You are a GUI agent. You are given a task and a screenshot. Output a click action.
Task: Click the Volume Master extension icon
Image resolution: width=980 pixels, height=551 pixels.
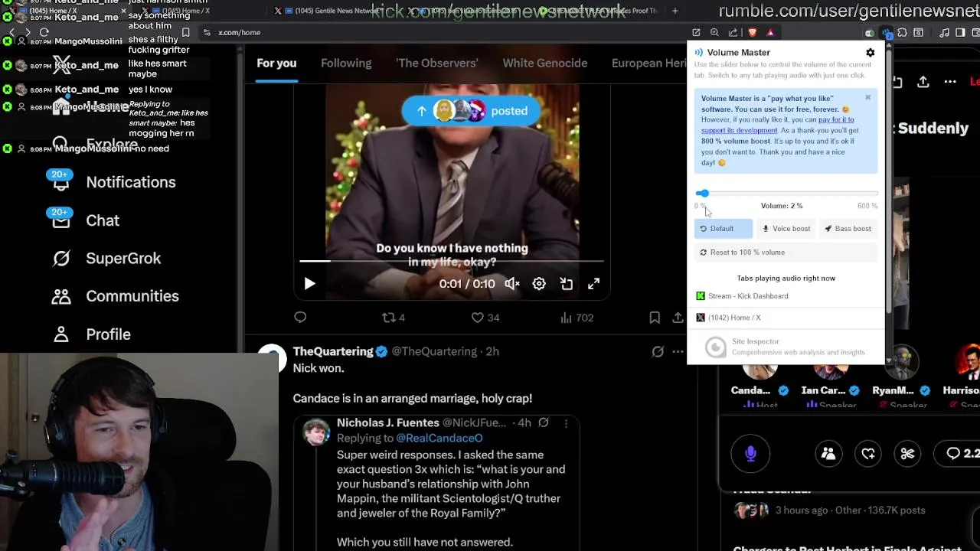tap(886, 32)
